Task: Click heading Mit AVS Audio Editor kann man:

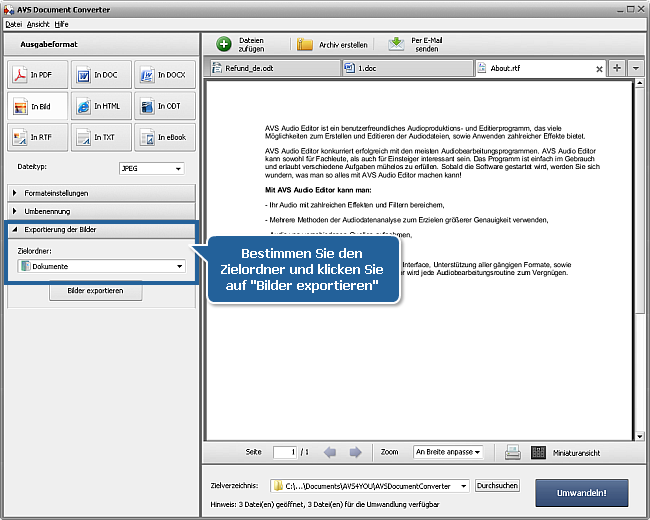Action: 318,190
